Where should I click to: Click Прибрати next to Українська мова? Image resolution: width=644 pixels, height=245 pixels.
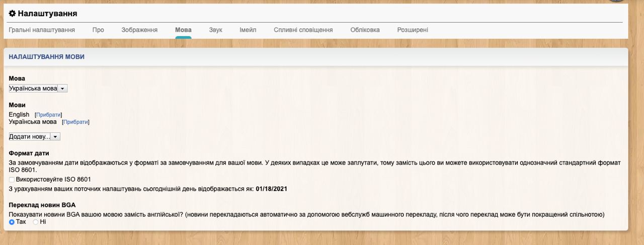(75, 122)
